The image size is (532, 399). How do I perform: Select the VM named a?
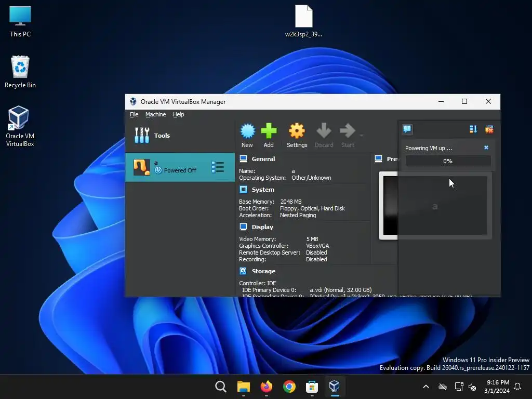point(180,167)
